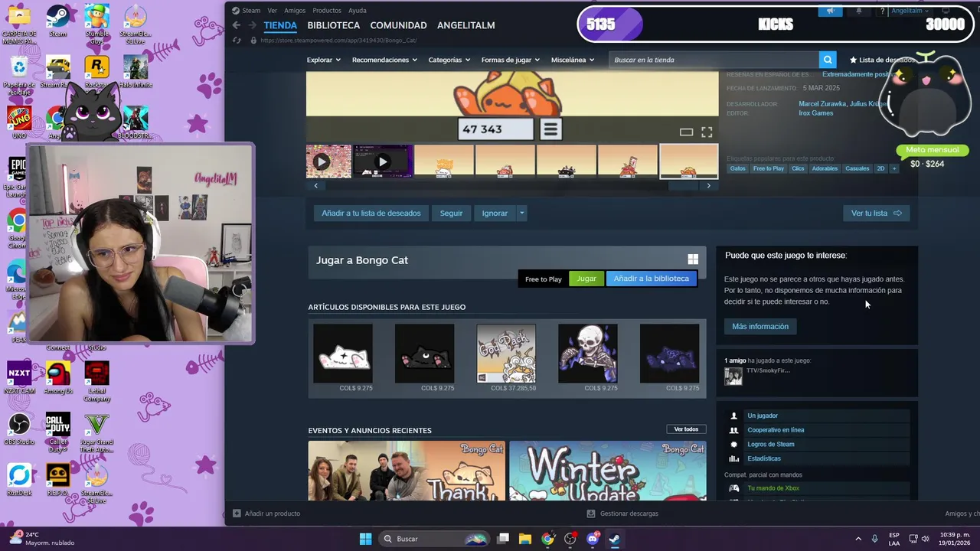Open the Productos menu in Steam
The height and width of the screenshot is (551, 980).
[x=327, y=11]
